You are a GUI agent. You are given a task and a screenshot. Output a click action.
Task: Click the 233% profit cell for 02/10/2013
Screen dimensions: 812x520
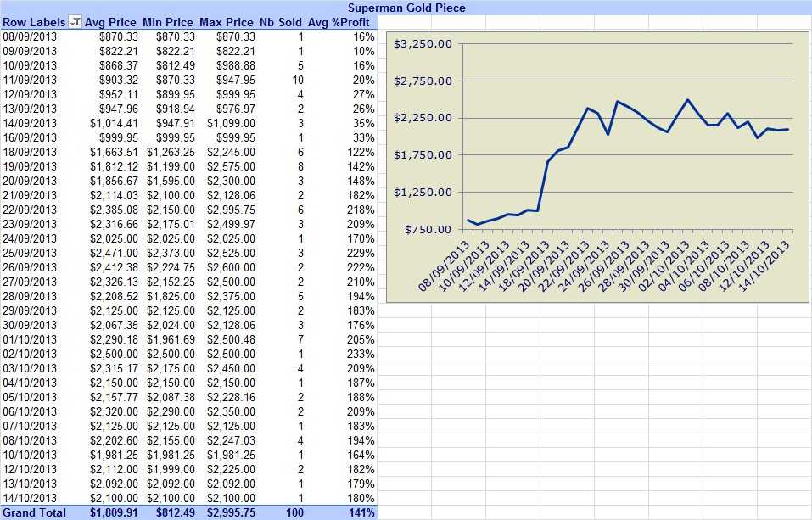[x=361, y=355]
